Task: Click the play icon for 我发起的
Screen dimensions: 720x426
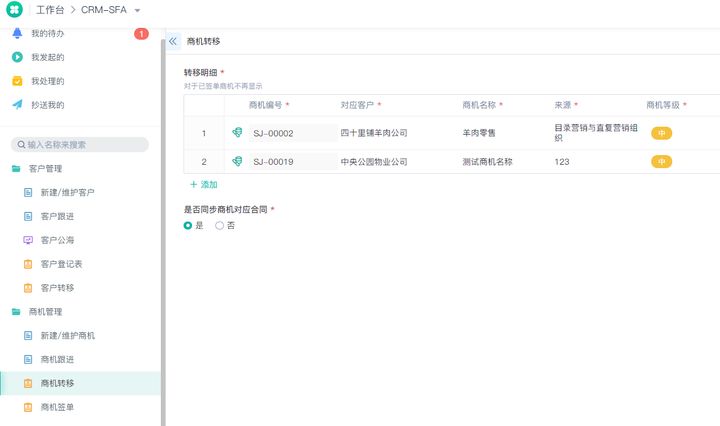Action: (x=17, y=57)
